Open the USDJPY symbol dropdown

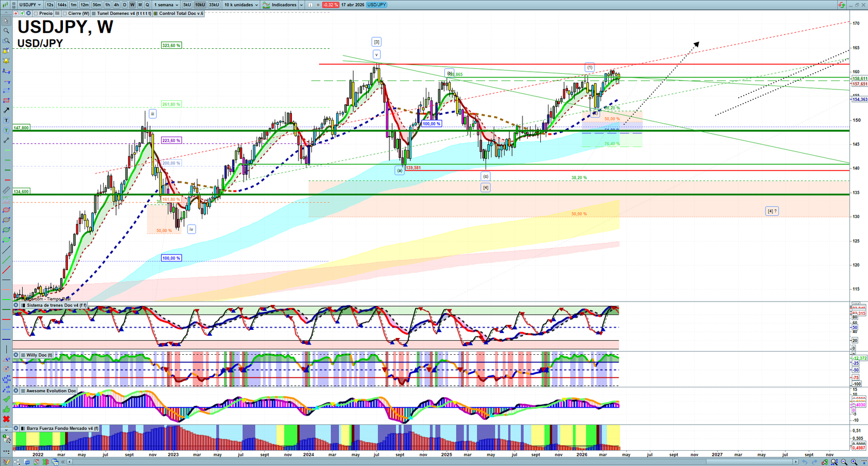30,5
